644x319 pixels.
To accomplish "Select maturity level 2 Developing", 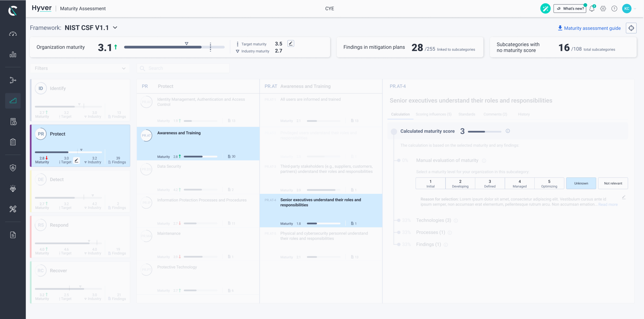I will pyautogui.click(x=460, y=183).
